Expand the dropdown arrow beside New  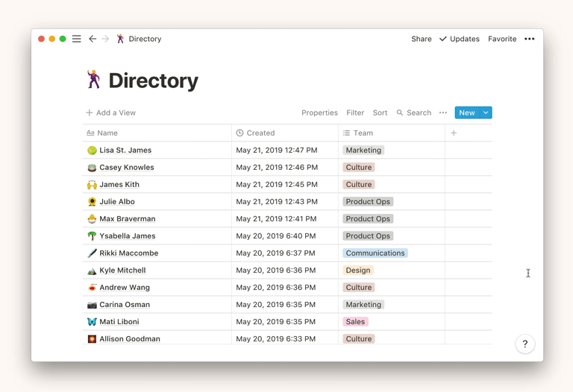[x=486, y=113]
